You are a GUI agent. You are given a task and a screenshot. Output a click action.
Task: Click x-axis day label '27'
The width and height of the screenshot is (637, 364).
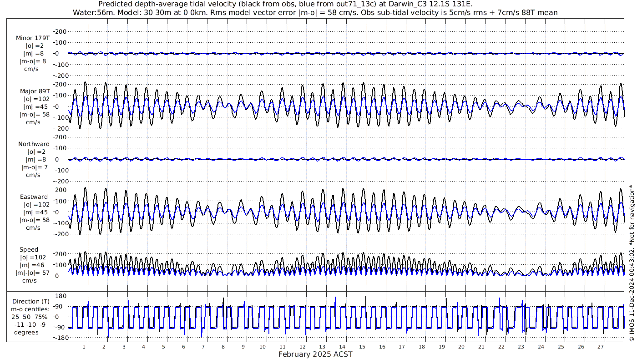[x=601, y=346]
